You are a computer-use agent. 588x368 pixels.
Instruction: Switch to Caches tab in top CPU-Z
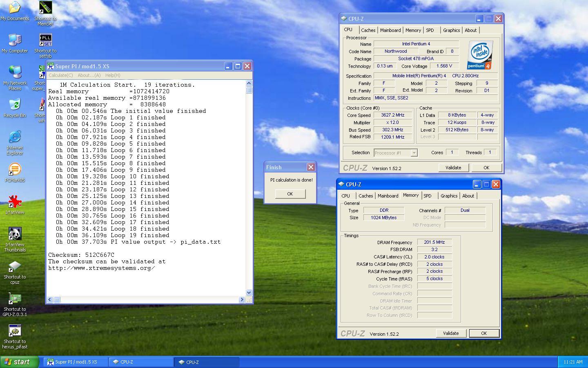(368, 30)
